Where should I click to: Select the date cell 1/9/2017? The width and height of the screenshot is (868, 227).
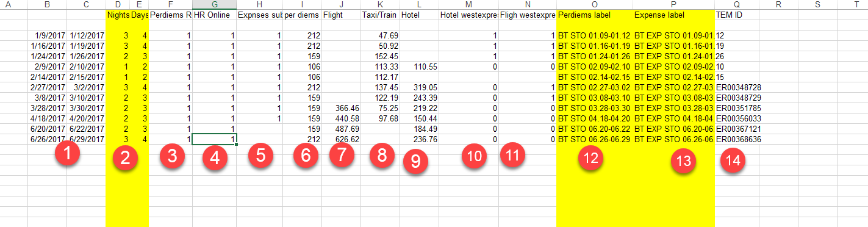pyautogui.click(x=47, y=36)
